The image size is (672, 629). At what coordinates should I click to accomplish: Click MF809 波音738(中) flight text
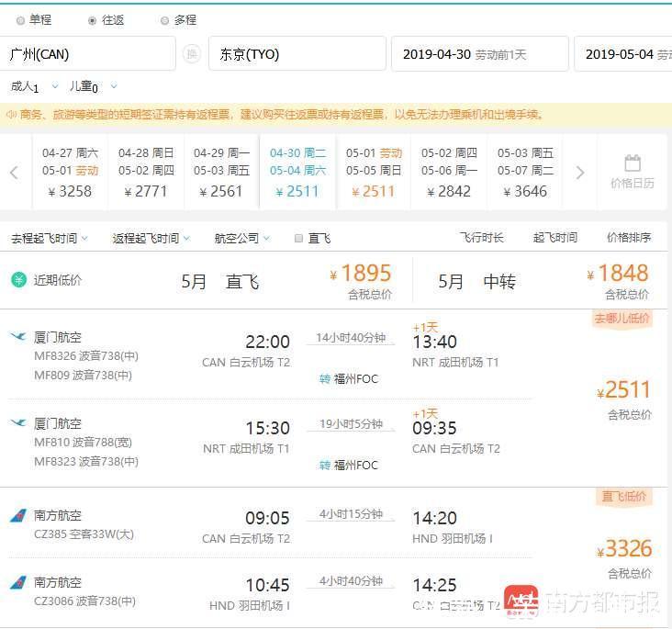[84, 376]
